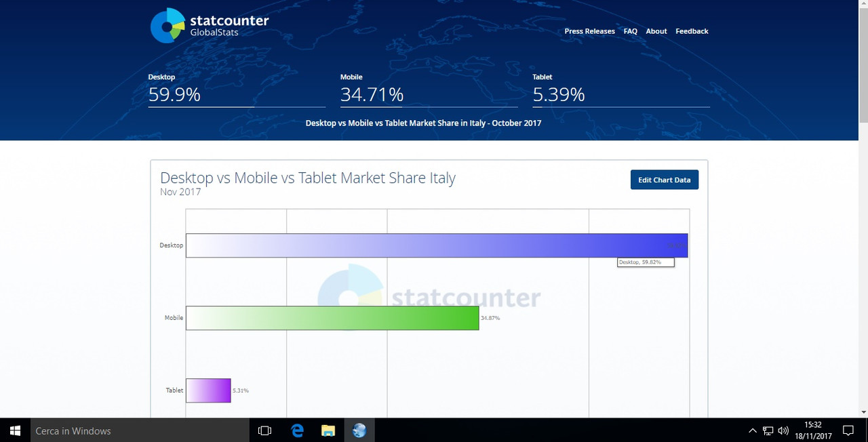Click the page scrollbar up arrow
The height and width of the screenshot is (442, 868).
click(x=863, y=5)
